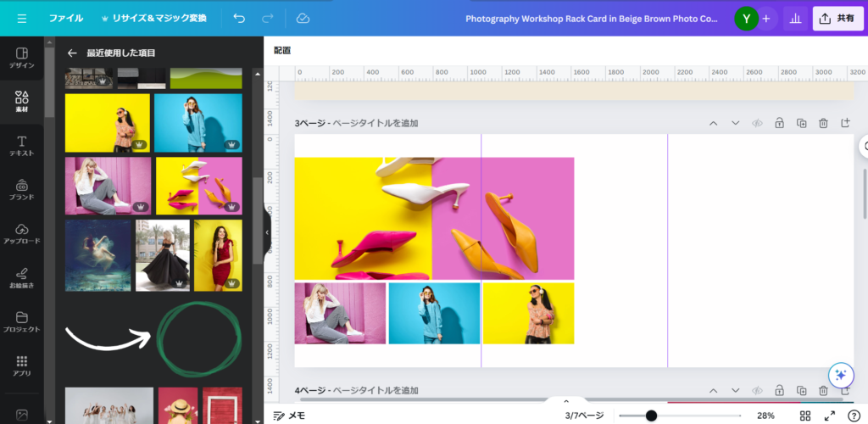Select the straw hat on pink thumbnail
Viewport: 868px width, 424px height.
pos(178,405)
